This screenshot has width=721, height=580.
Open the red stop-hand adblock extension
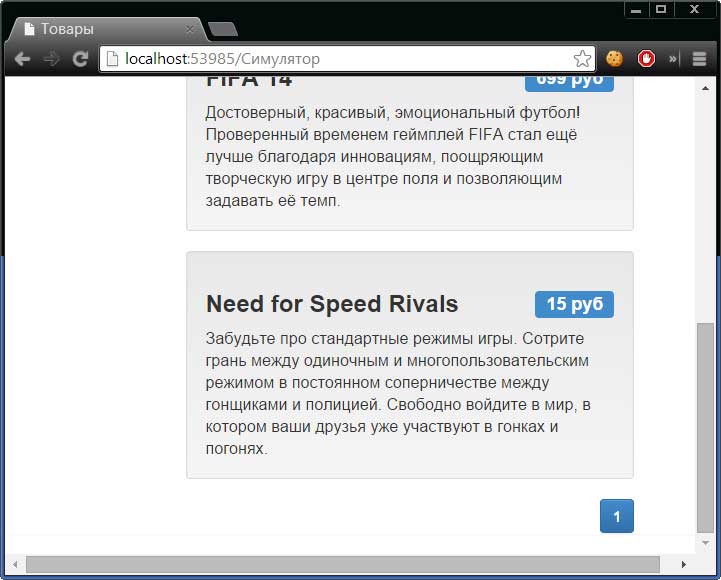click(x=646, y=59)
